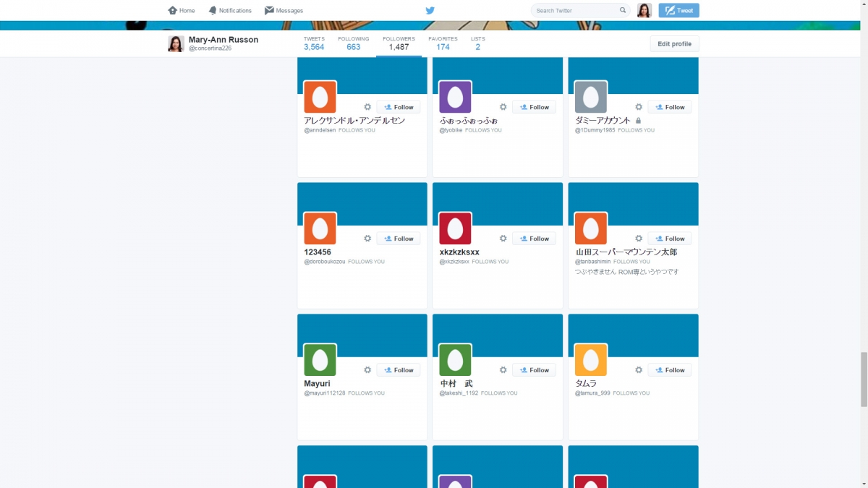Click the @tamura_999 handle
Image resolution: width=868 pixels, height=488 pixels.
click(x=592, y=393)
